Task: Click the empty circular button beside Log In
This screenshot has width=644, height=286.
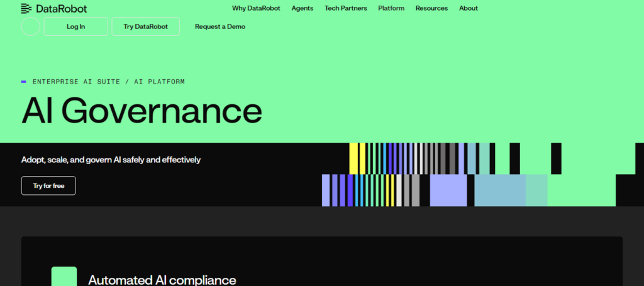Action: 30,26
